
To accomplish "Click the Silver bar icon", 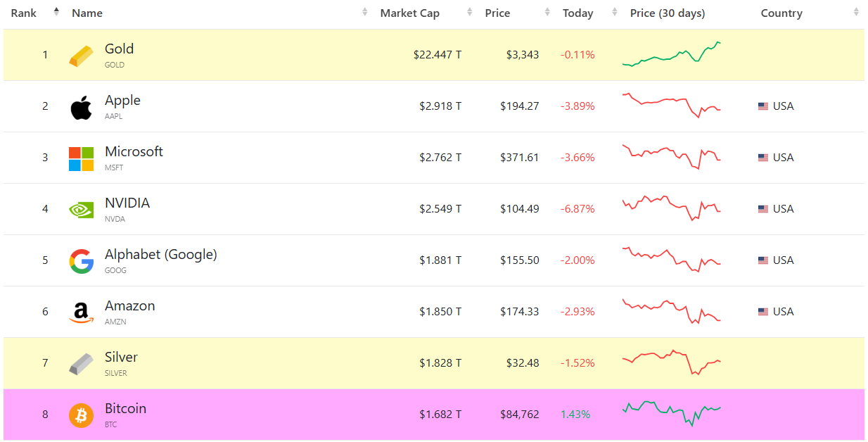I will click(81, 364).
